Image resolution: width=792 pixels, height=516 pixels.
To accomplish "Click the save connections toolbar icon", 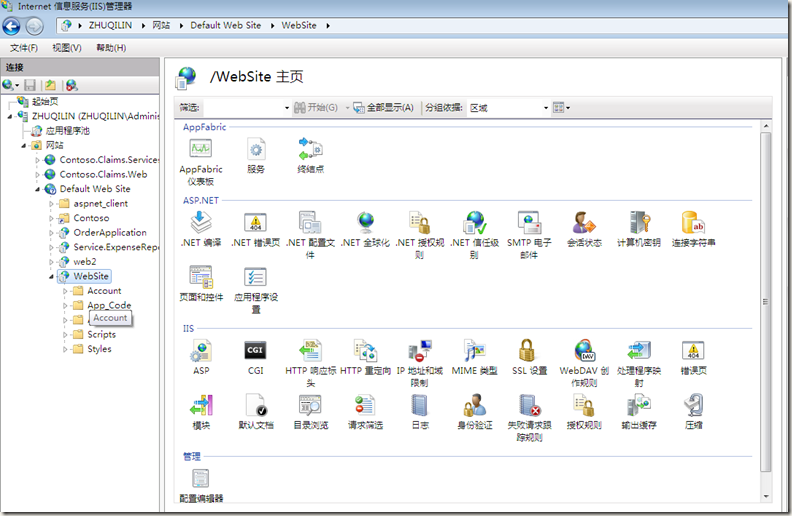I will click(x=30, y=85).
